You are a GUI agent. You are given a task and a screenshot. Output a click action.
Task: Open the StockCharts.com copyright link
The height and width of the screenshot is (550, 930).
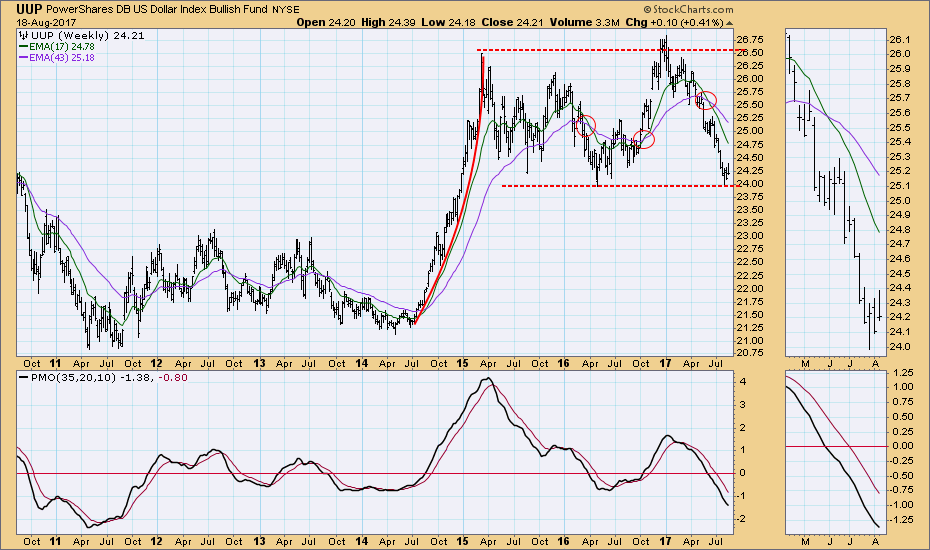[688, 9]
